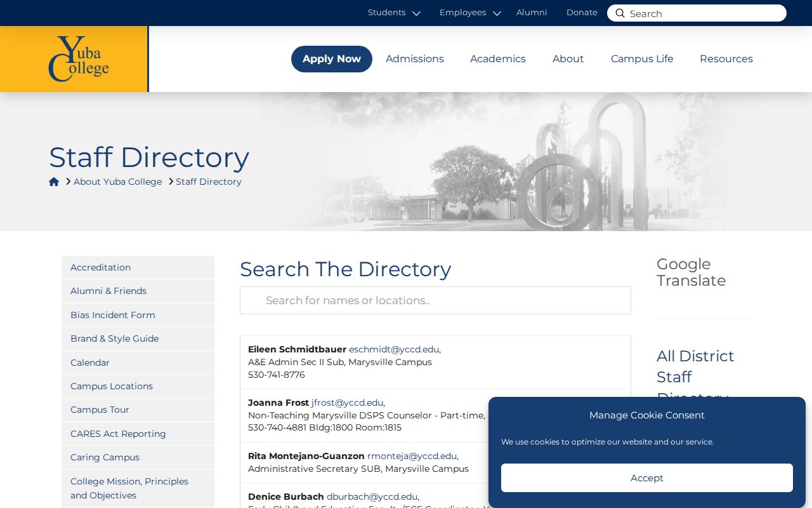Screen dimensions: 812x508
Task: Select Eileen Schmidtbauer name text
Action: pyautogui.click(x=297, y=349)
